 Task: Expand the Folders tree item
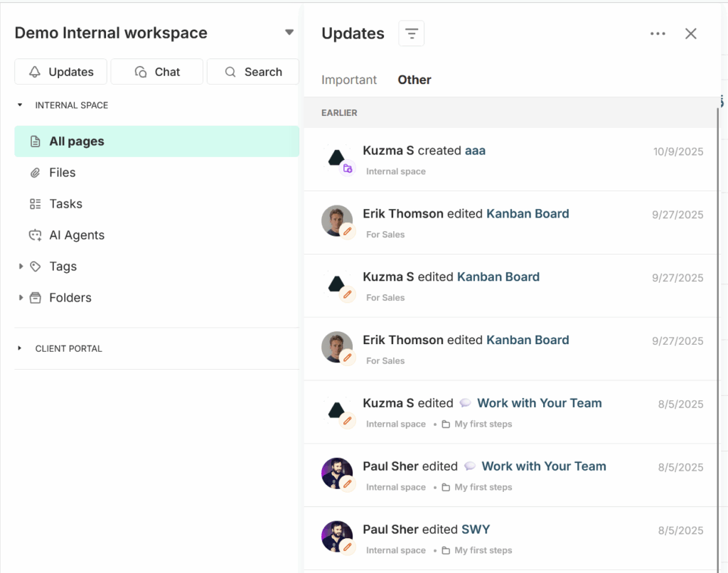[21, 298]
